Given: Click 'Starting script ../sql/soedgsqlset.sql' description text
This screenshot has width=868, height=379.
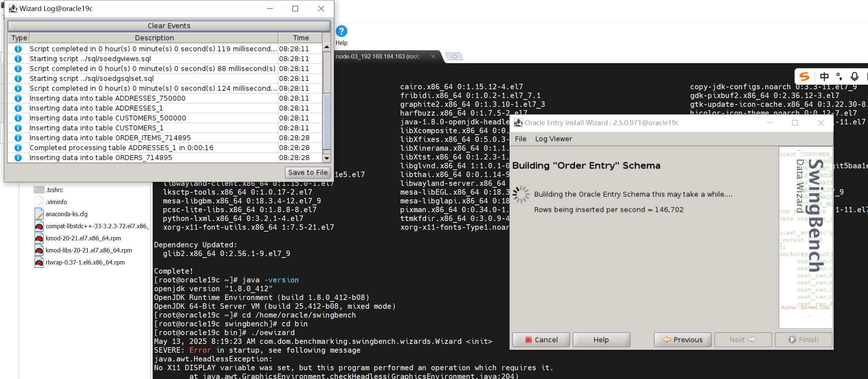Looking at the screenshot, I should [x=92, y=78].
